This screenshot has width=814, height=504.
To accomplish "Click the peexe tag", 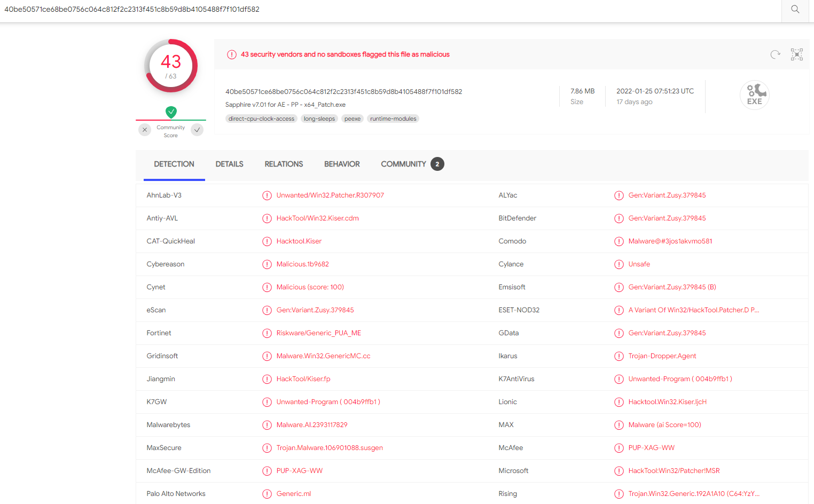I will pyautogui.click(x=352, y=119).
